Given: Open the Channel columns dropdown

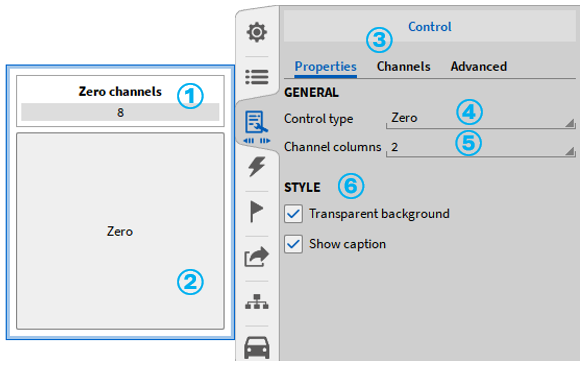Looking at the screenshot, I should coord(481,147).
